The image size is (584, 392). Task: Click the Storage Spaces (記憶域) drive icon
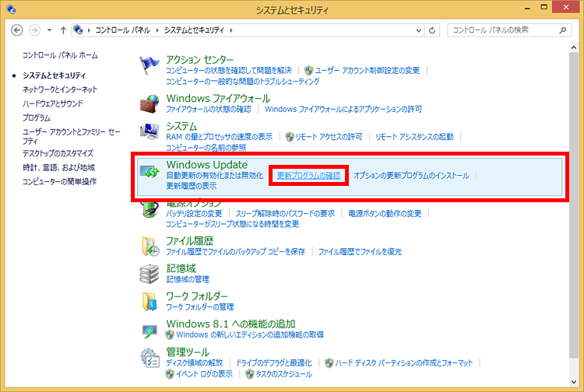point(149,273)
